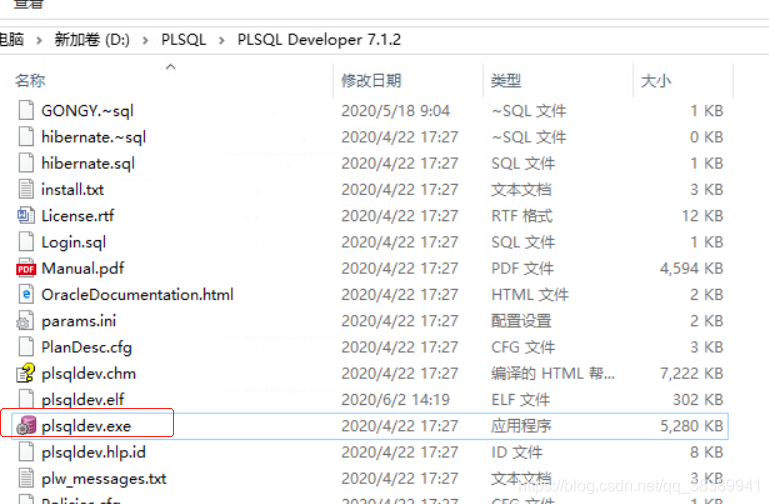Select the file name hibernate.~sql
Viewport: 769px width, 504px height.
94,137
